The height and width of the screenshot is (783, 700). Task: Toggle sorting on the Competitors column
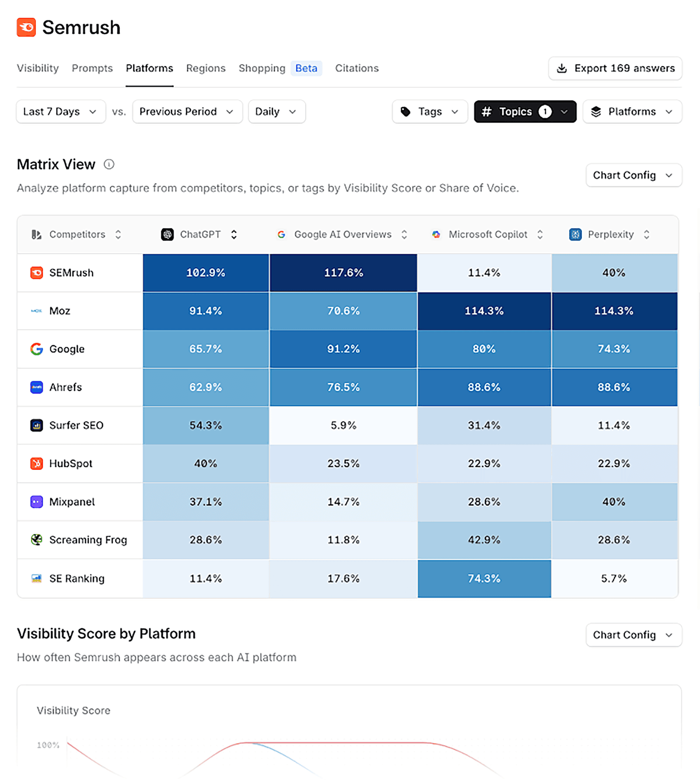tap(118, 234)
